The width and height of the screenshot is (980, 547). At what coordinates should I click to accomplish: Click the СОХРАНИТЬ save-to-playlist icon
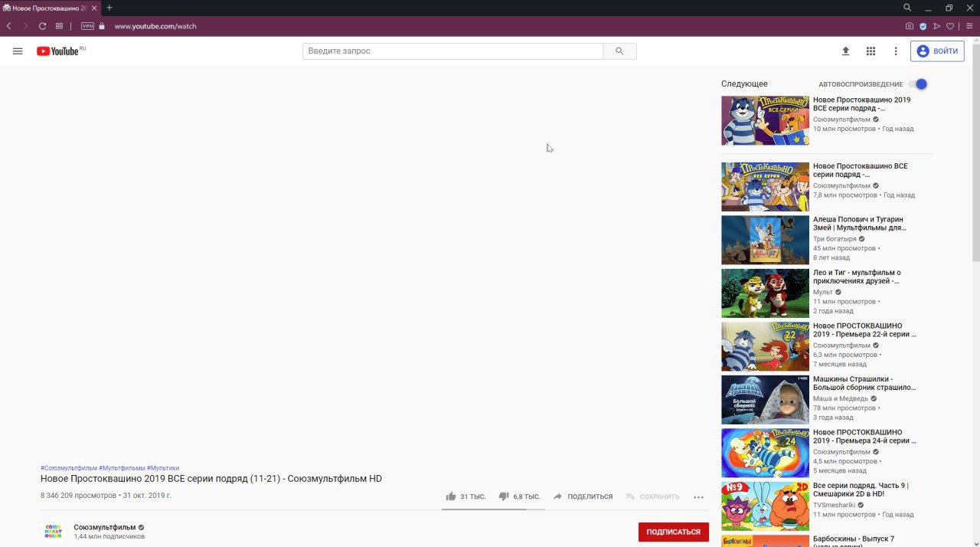[x=631, y=496]
